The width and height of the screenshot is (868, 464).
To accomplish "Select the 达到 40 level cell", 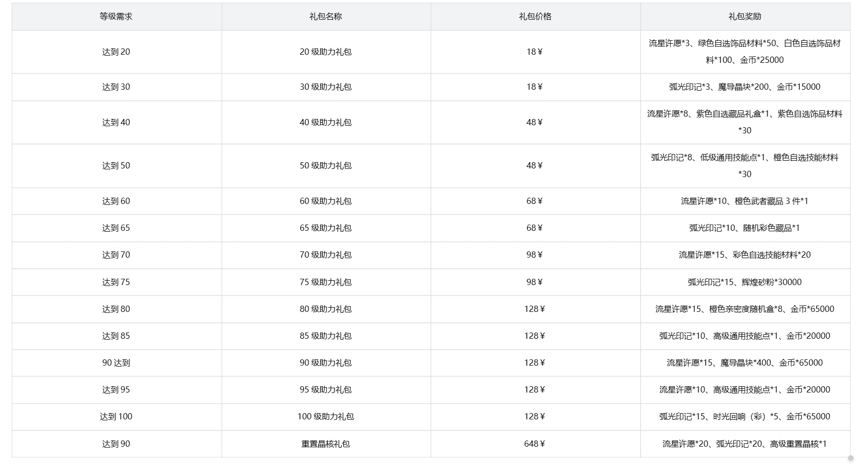I will tap(116, 122).
